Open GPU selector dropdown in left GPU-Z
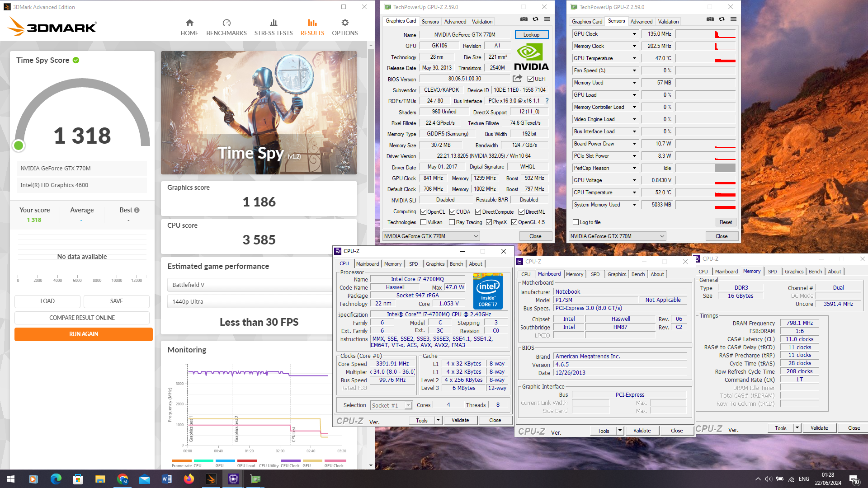This screenshot has height=488, width=868. point(431,236)
